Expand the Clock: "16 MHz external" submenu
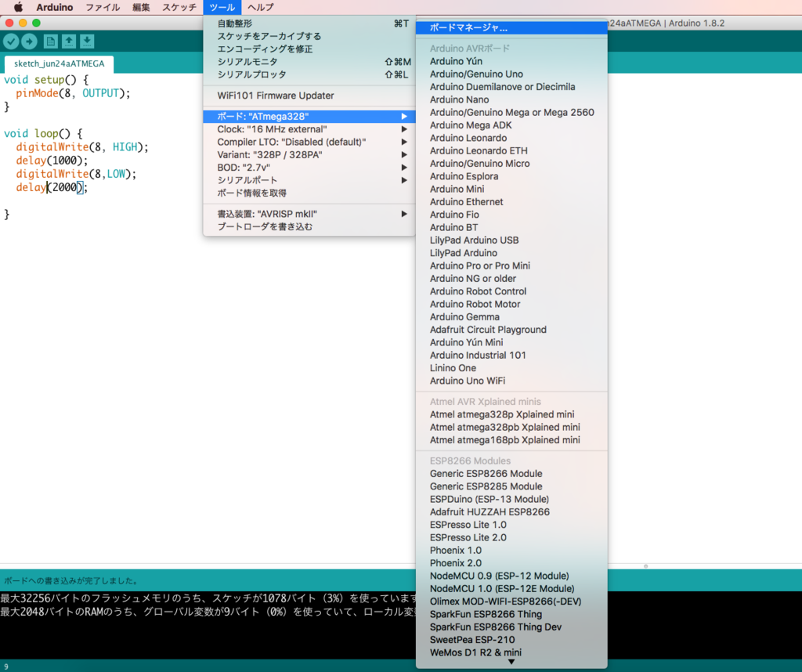The image size is (802, 672). (309, 129)
